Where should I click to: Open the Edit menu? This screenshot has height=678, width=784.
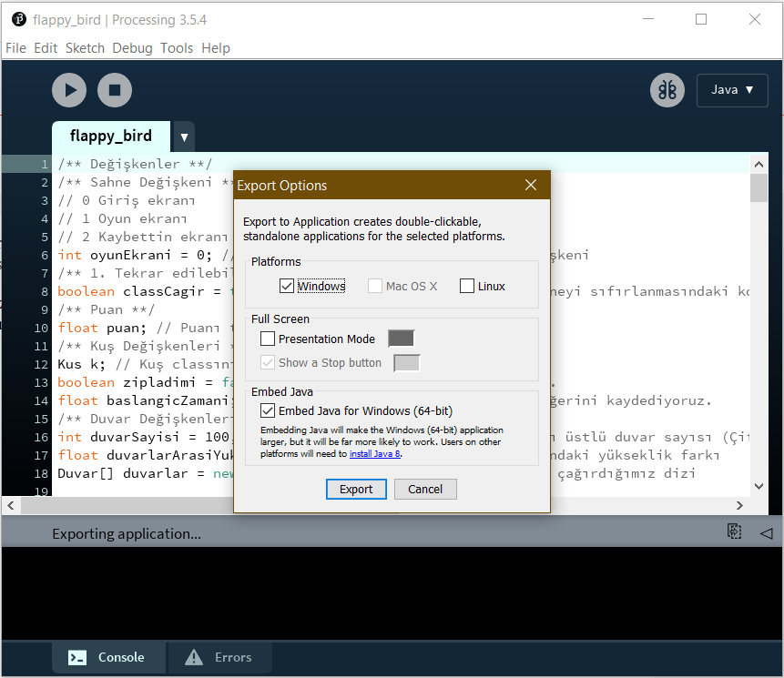(x=46, y=48)
